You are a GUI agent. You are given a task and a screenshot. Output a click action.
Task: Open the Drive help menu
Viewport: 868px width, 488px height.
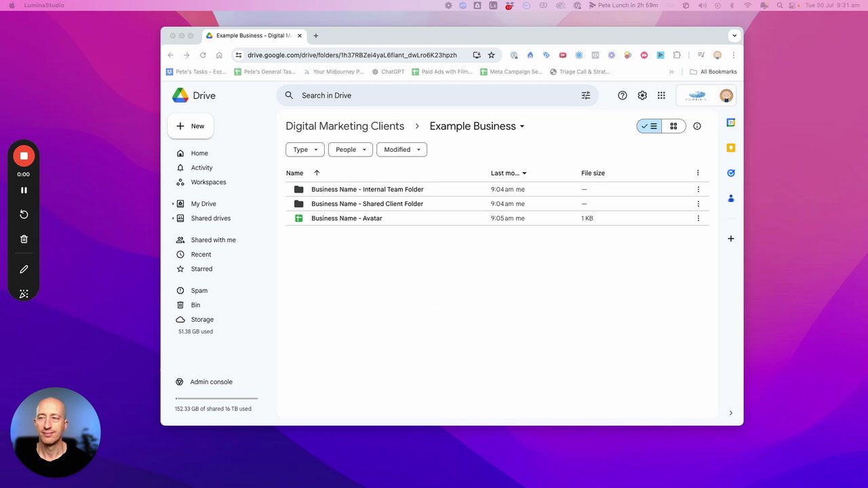point(623,96)
